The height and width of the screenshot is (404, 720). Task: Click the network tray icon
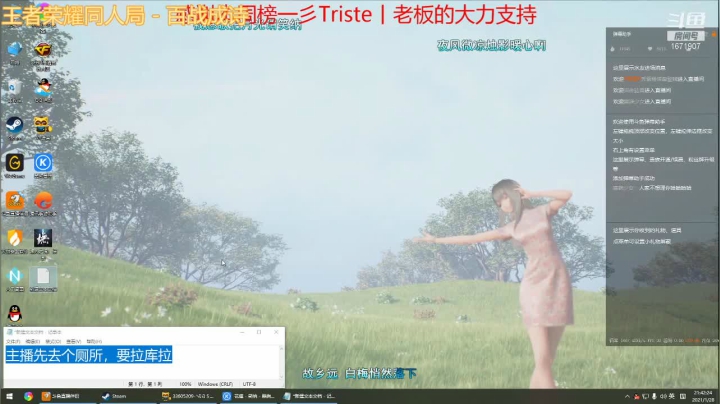645,396
